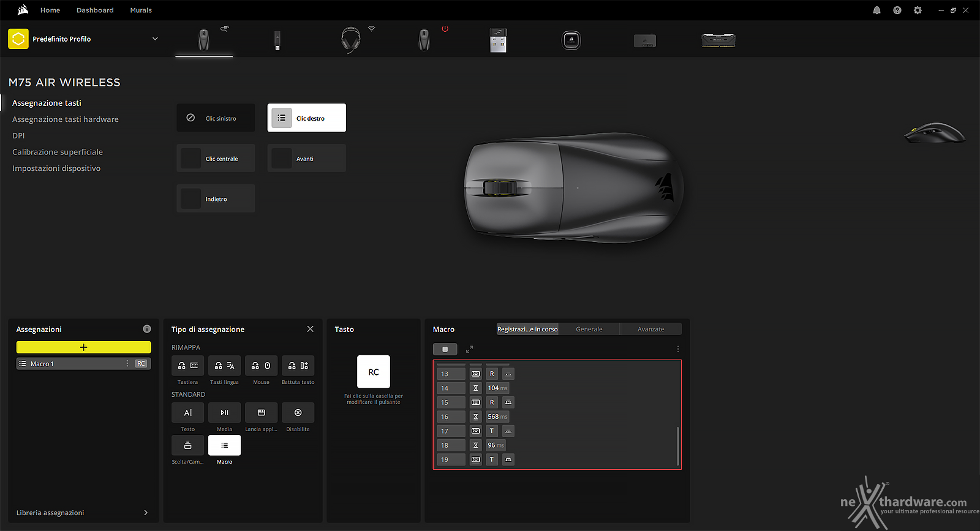Viewport: 980px width, 531px height.
Task: Open the Home menu
Action: [x=50, y=10]
